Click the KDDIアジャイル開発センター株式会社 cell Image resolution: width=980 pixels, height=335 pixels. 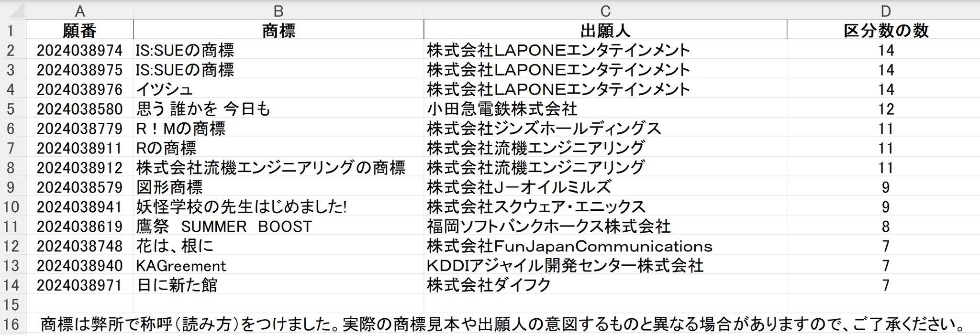pyautogui.click(x=605, y=266)
